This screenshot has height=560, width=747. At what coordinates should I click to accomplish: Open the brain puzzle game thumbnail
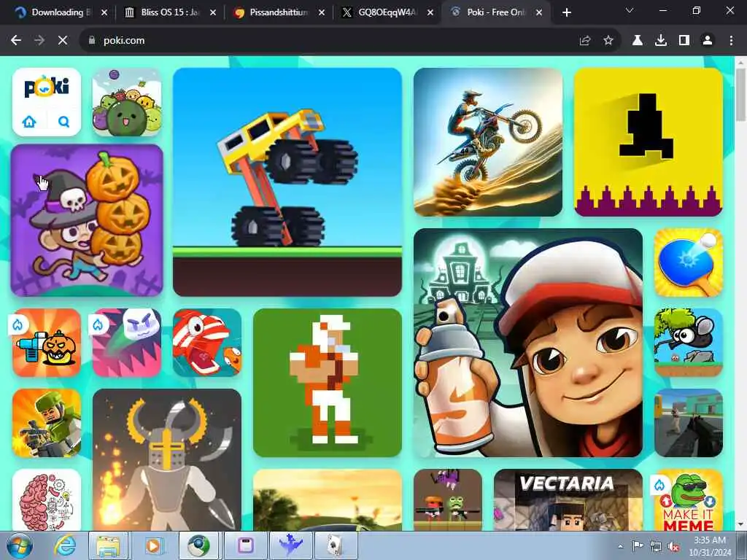47,499
